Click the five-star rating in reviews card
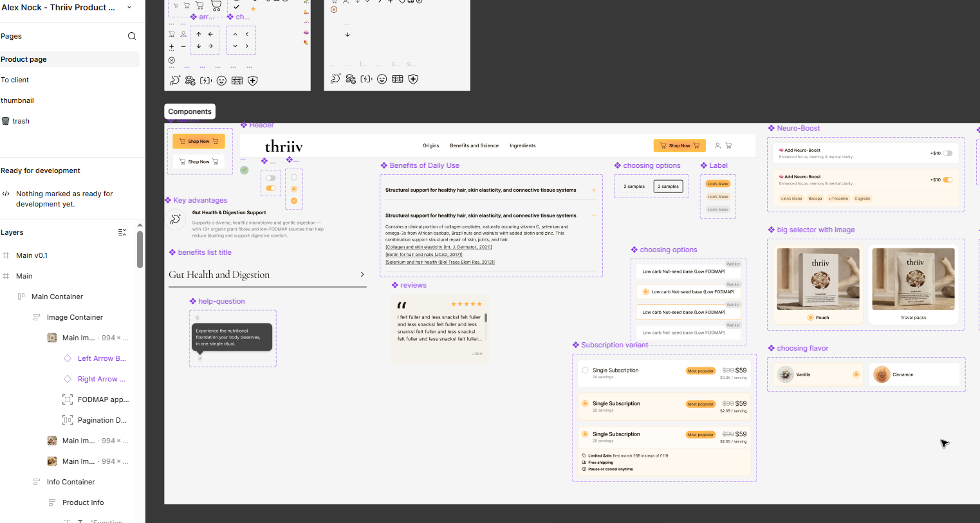The height and width of the screenshot is (523, 980). coord(467,304)
